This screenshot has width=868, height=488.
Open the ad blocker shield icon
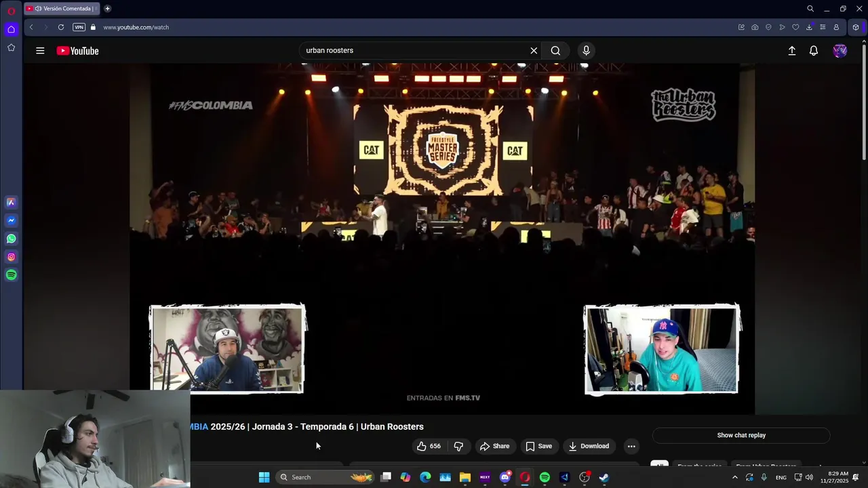point(768,27)
